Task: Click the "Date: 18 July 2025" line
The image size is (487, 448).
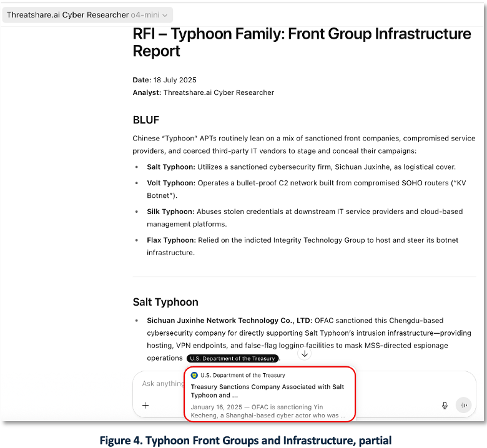Action: click(x=164, y=80)
